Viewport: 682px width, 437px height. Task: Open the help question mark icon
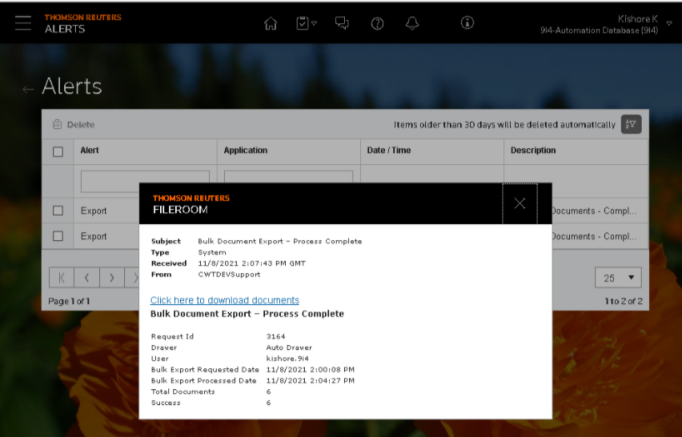(377, 23)
